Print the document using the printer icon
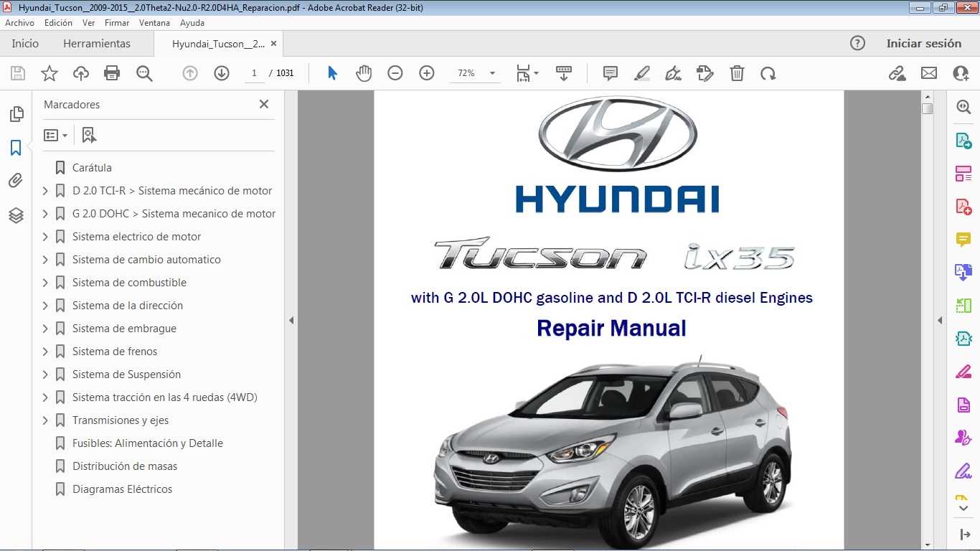This screenshot has width=980, height=551. [x=112, y=73]
